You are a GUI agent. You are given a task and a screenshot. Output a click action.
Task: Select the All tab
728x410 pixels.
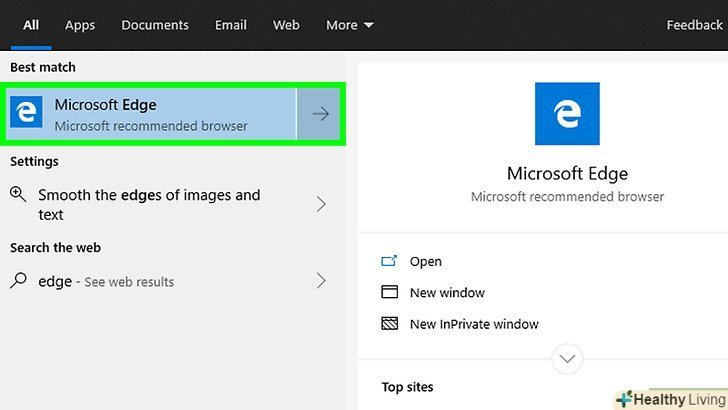tap(31, 25)
